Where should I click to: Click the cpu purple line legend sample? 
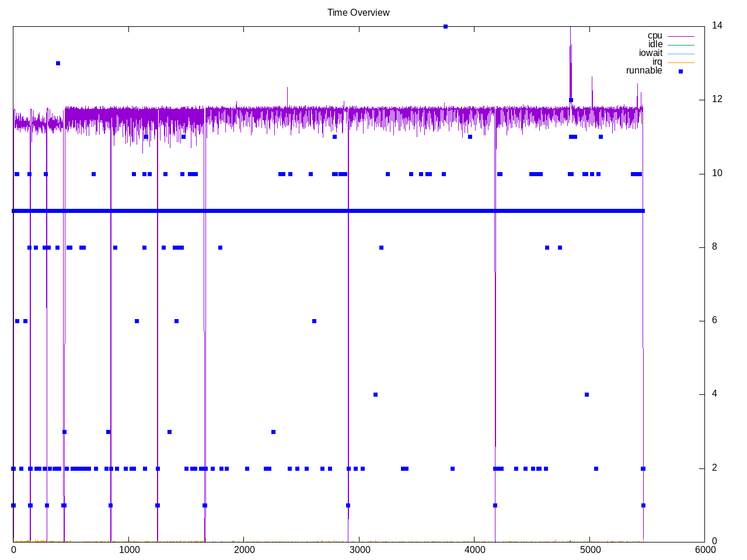(680, 36)
